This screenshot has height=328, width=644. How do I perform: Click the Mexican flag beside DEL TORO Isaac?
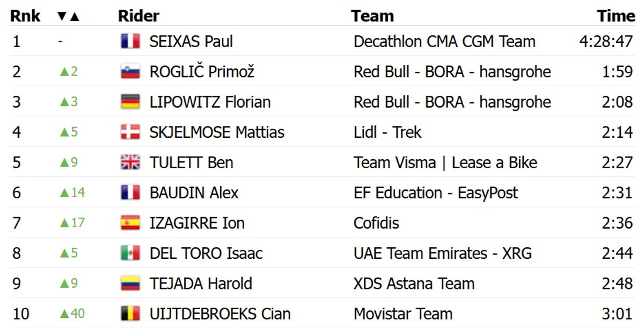coord(130,253)
